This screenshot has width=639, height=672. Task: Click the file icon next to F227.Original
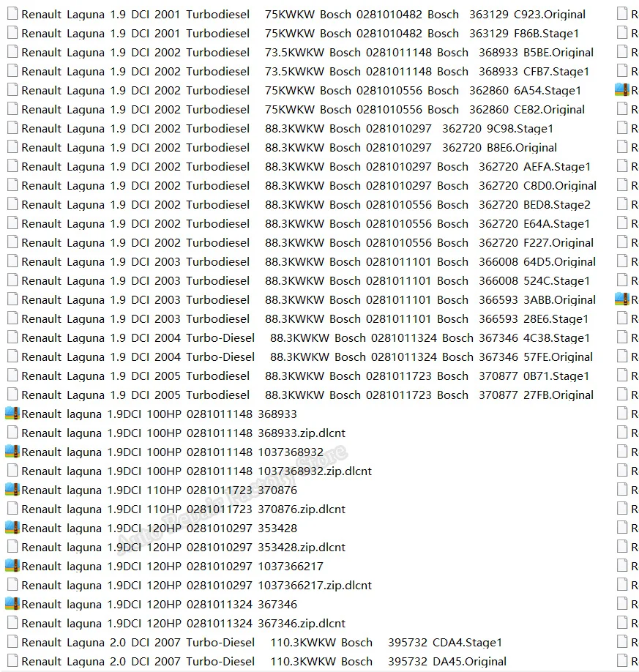[x=12, y=242]
